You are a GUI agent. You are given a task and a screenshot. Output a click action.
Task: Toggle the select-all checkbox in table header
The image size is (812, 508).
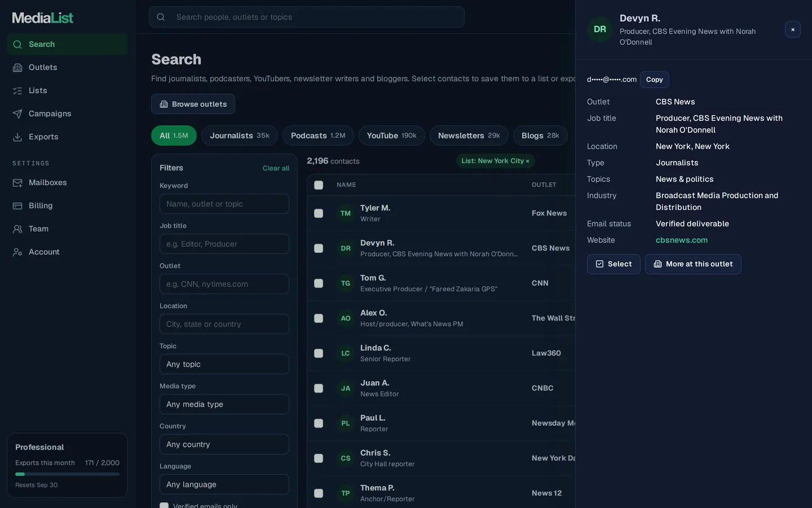pyautogui.click(x=319, y=185)
